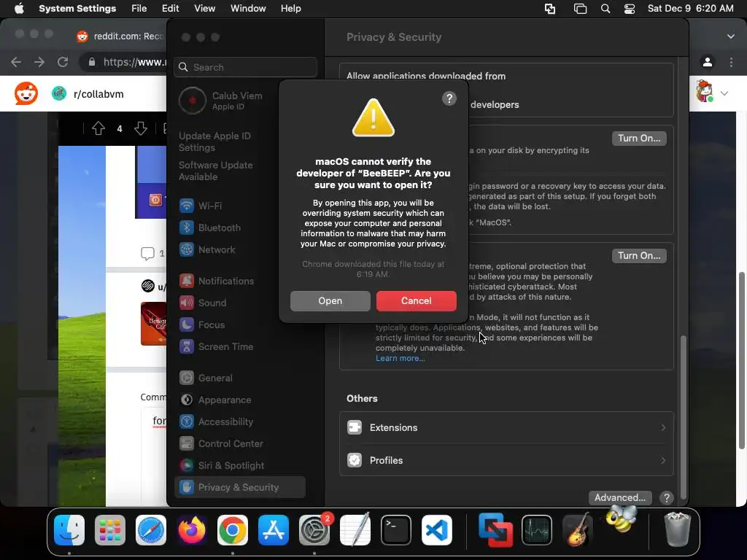Viewport: 747px width, 560px height.
Task: Downvote the Reddit post
Action: pos(141,128)
